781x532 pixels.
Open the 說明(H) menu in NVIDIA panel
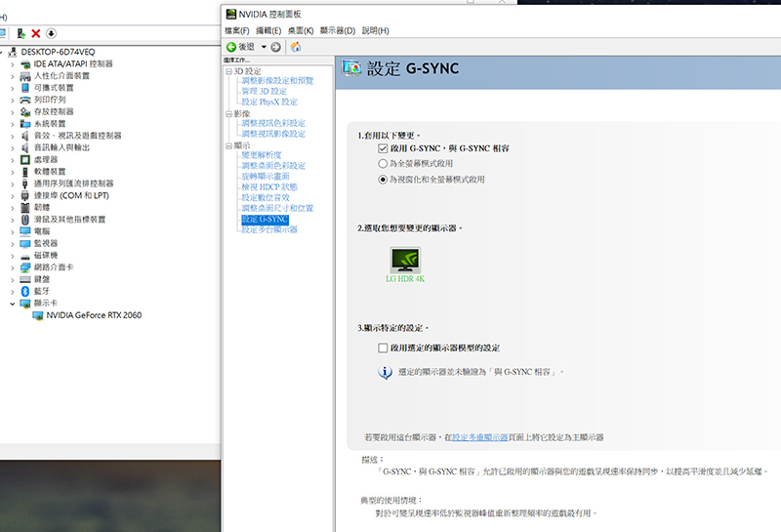[376, 31]
